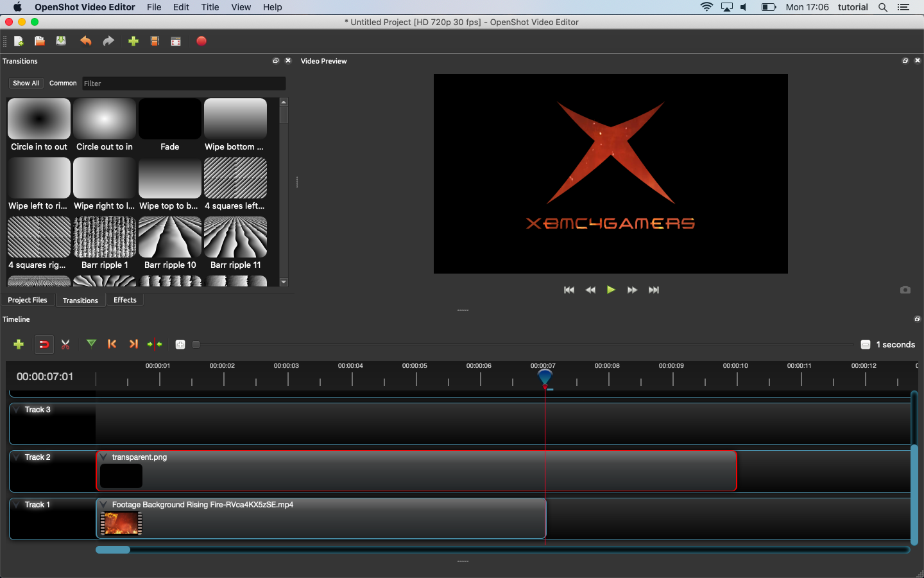Image resolution: width=924 pixels, height=578 pixels.
Task: Expand the Track 1 menu arrow
Action: (17, 505)
